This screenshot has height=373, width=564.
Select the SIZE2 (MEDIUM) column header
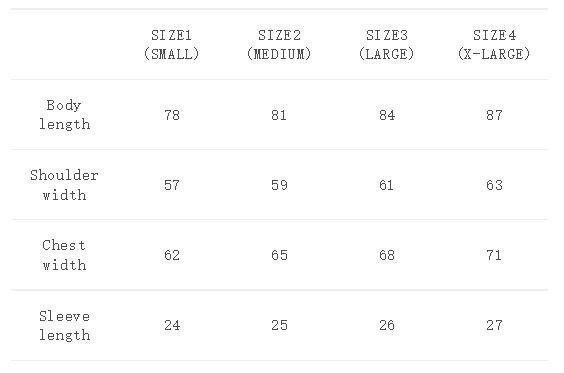click(x=279, y=45)
